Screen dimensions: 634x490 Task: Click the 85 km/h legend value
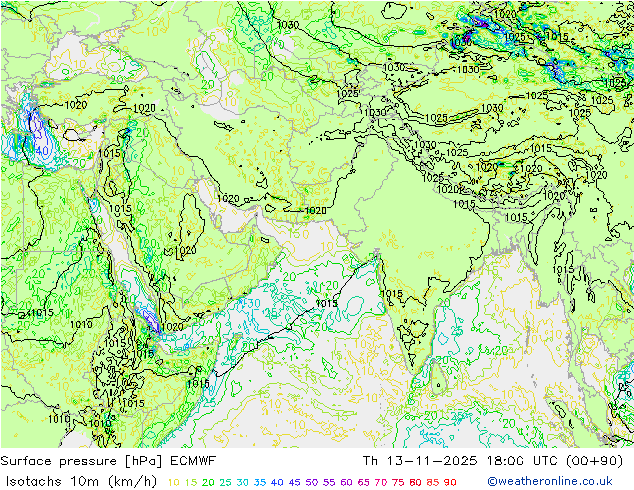pos(433,482)
